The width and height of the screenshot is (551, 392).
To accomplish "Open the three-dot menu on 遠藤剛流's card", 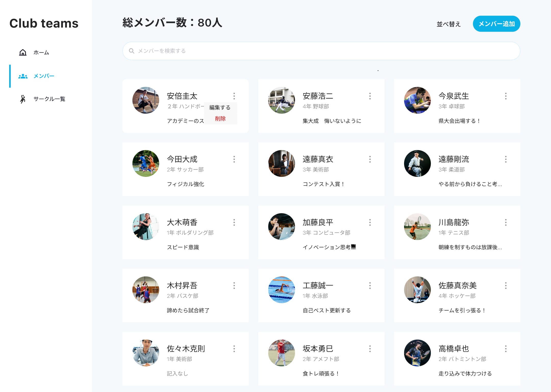I will click(x=506, y=159).
